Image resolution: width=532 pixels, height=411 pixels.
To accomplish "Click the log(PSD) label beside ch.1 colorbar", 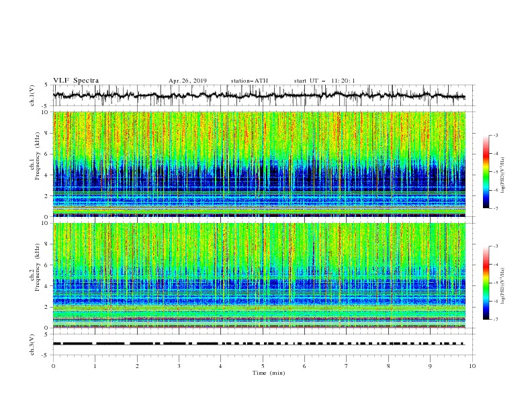I will [x=503, y=175].
